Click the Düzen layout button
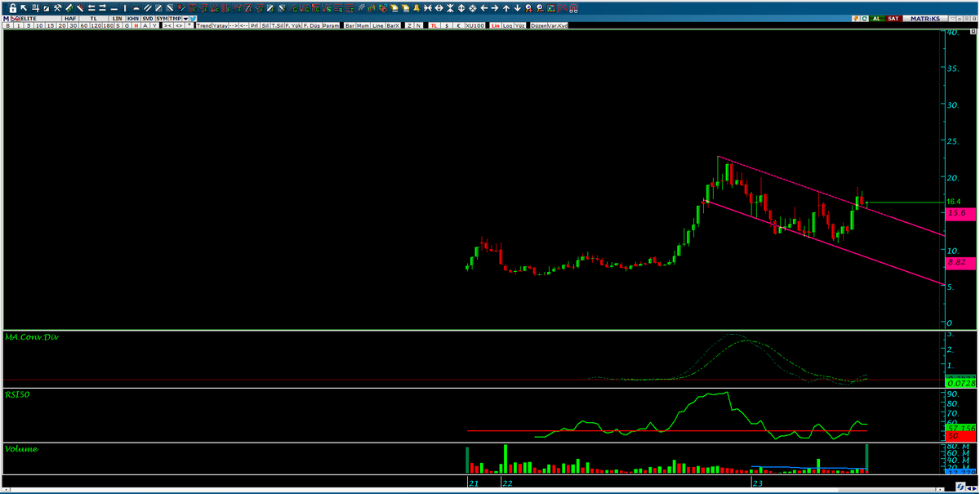 click(539, 25)
